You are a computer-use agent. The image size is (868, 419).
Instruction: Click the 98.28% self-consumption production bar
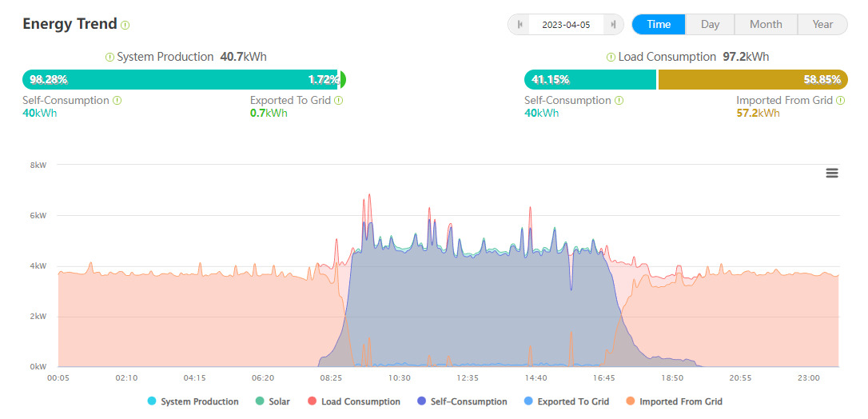click(x=180, y=80)
